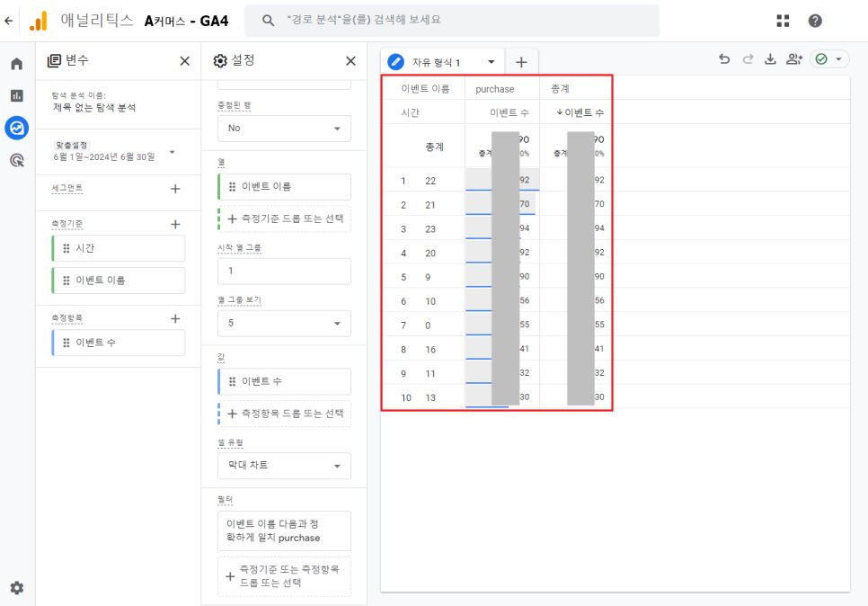Viewport: 868px width, 606px height.
Task: Open Admin settings gear in sidebar
Action: click(x=16, y=588)
